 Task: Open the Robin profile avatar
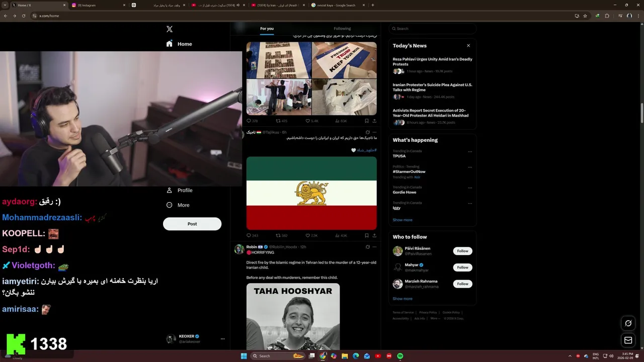tap(239, 249)
